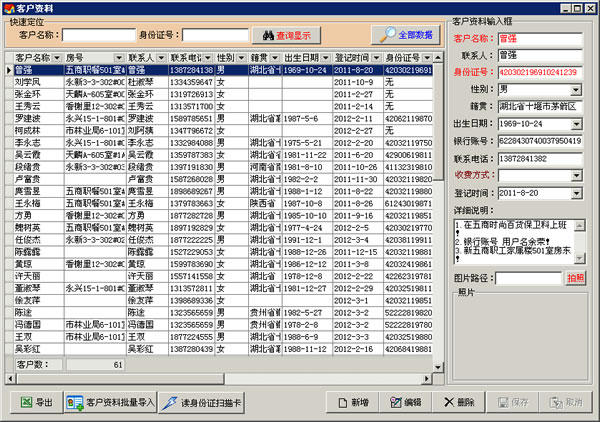The image size is (600, 422).
Task: Expand the 出生日期 date picker in input panel
Action: pos(576,124)
